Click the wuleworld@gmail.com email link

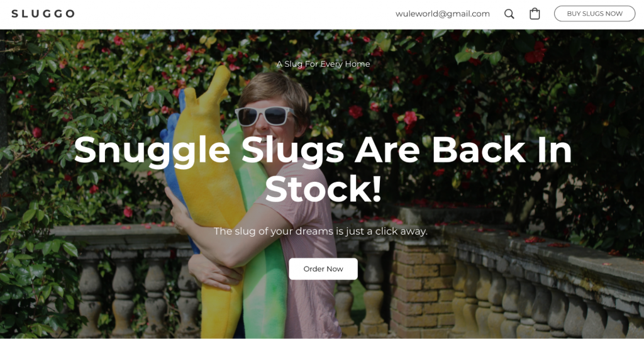pyautogui.click(x=442, y=14)
